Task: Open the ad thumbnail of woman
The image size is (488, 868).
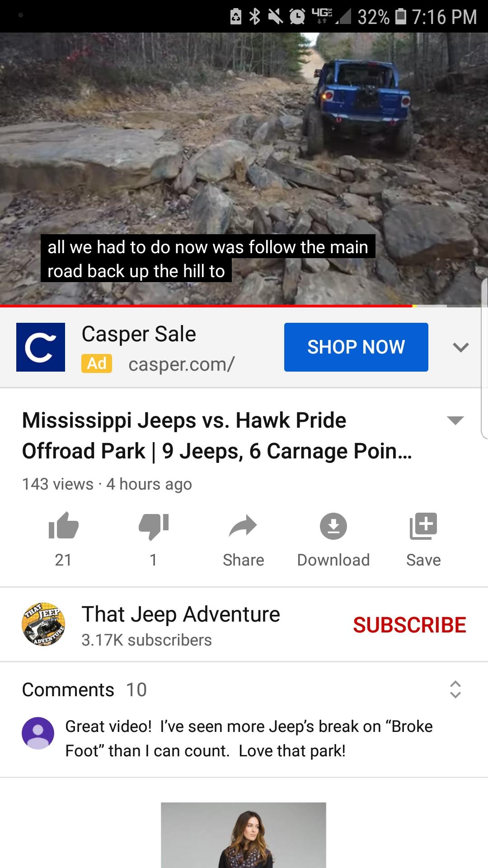Action: pos(244,835)
